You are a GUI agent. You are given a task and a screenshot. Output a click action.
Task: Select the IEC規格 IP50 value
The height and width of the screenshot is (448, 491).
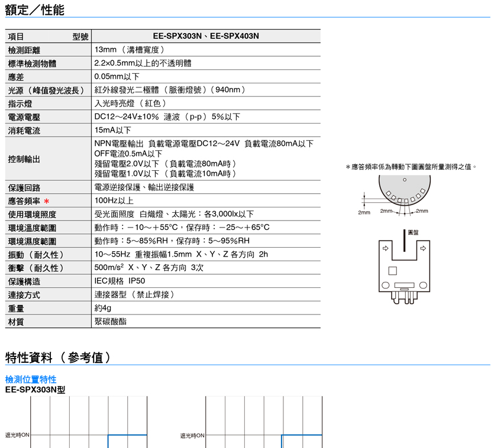point(119,281)
